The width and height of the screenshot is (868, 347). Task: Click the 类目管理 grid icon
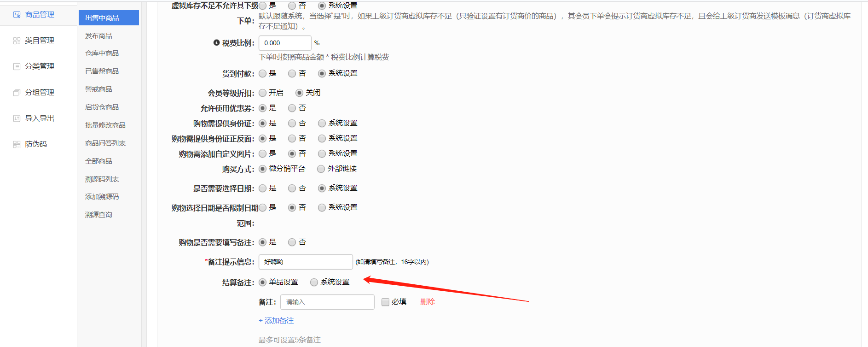[17, 41]
